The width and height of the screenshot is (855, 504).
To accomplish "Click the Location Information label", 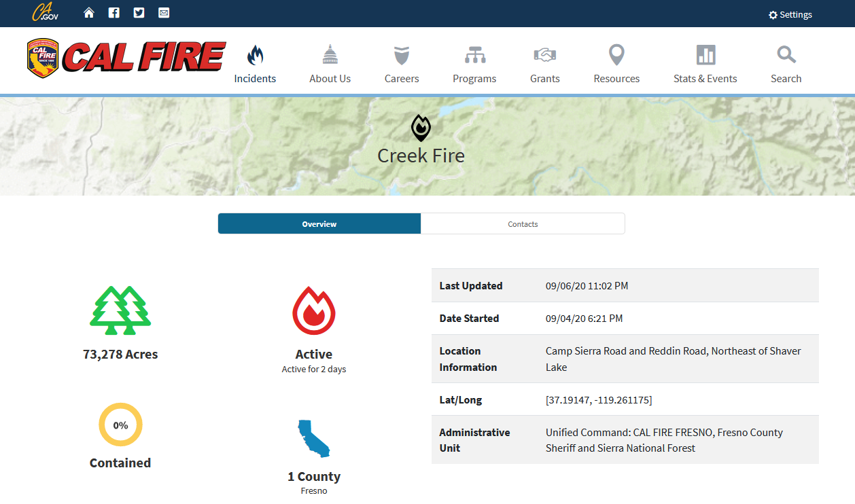I will (468, 359).
